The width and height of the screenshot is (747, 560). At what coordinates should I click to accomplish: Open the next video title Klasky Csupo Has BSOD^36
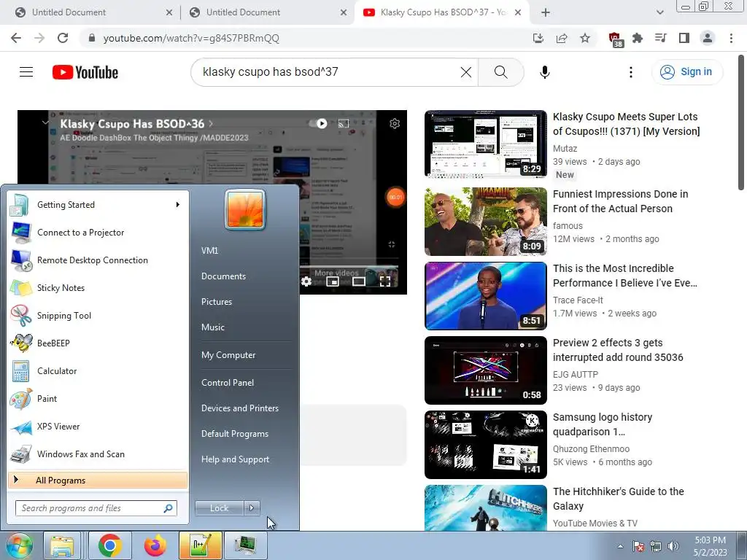132,124
